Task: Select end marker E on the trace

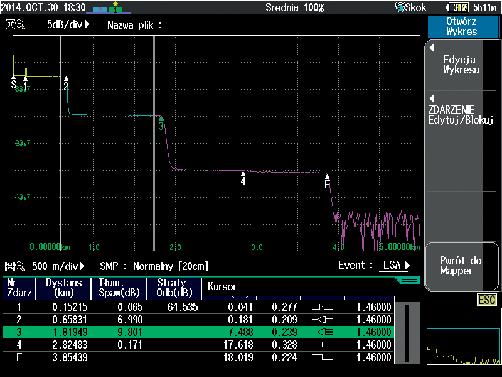Action: (x=327, y=181)
